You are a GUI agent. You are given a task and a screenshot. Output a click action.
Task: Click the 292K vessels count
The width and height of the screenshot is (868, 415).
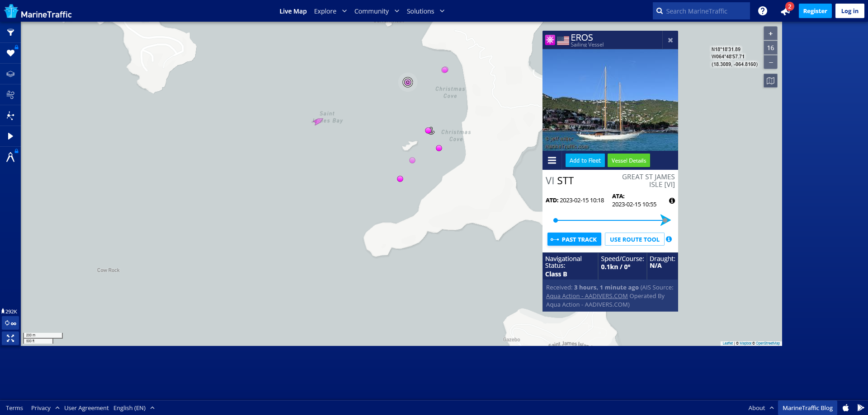coord(9,312)
